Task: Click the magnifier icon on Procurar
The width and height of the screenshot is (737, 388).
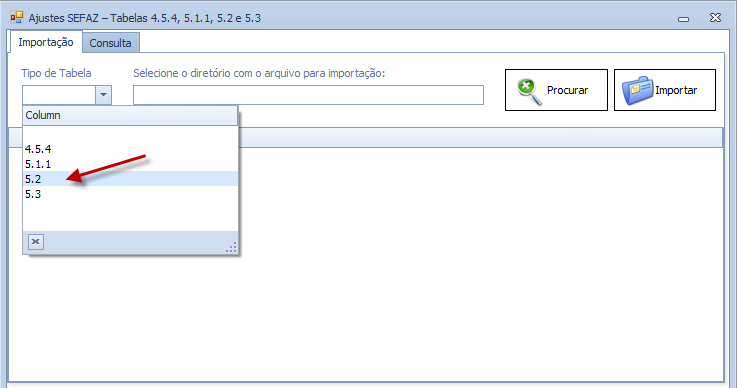Action: click(x=529, y=91)
